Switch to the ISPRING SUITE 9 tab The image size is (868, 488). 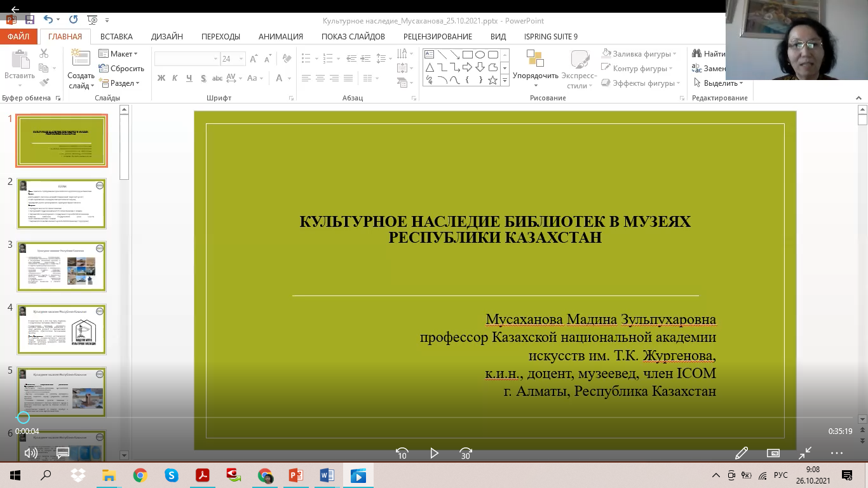(x=551, y=37)
